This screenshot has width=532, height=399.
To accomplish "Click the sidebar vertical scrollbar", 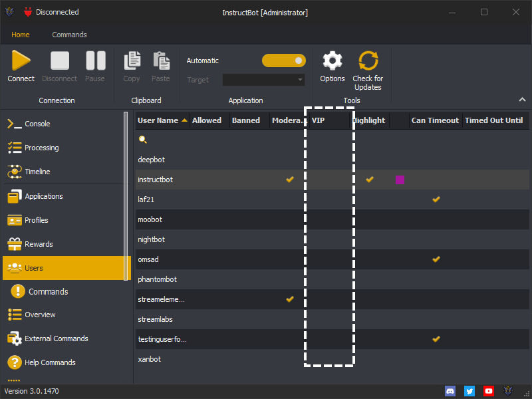I will click(126, 196).
